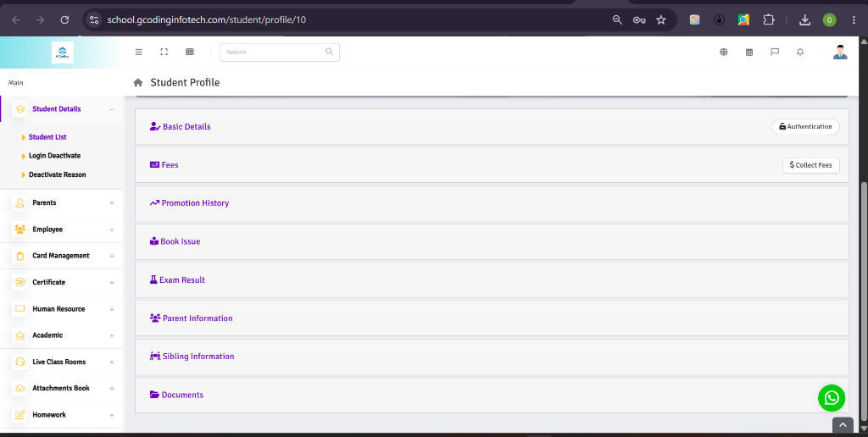Expand Academic menu plus sign

point(112,335)
